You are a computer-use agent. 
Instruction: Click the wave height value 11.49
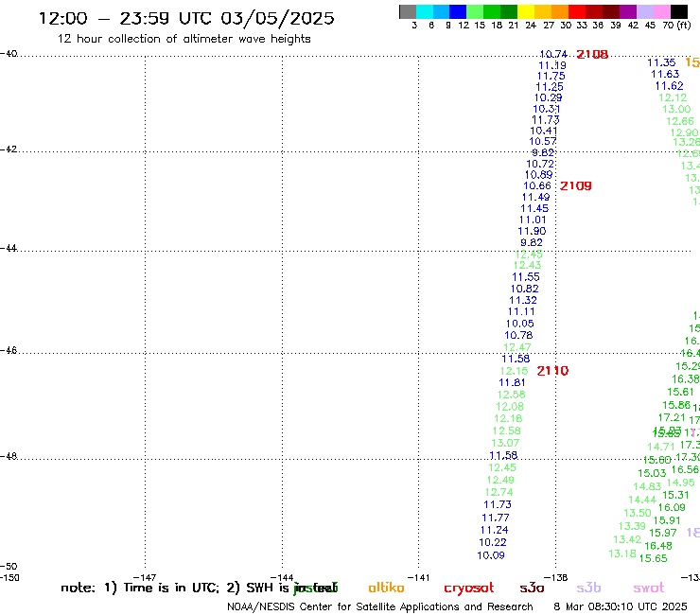535,197
